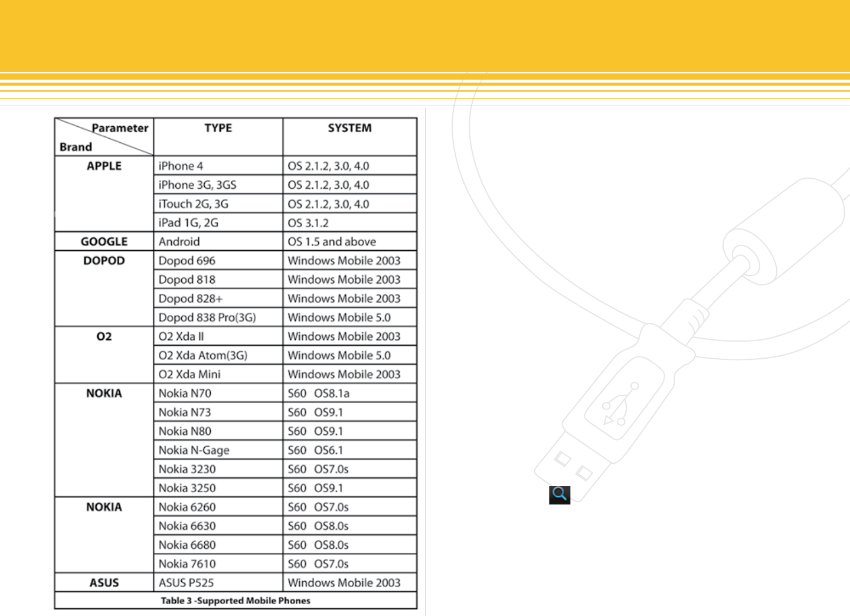Click the "Dopod 838 Pro(3G)" cell
Image resolution: width=850 pixels, height=616 pixels.
(218, 317)
